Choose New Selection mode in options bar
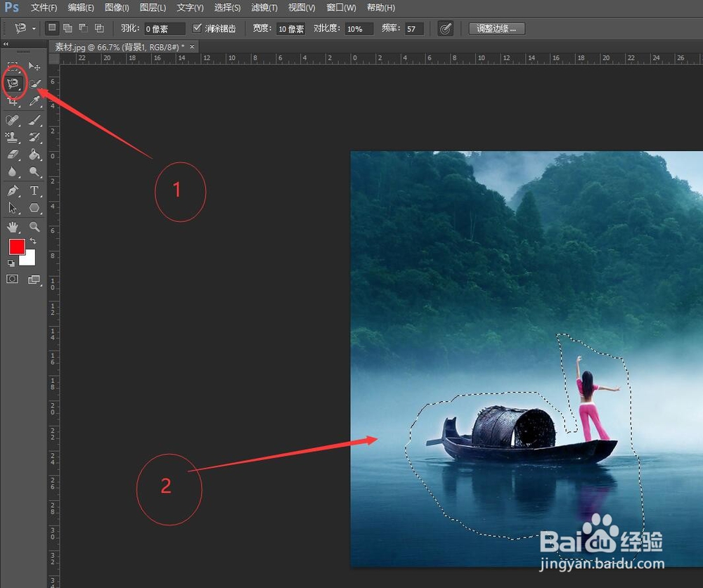The width and height of the screenshot is (703, 588). point(52,28)
